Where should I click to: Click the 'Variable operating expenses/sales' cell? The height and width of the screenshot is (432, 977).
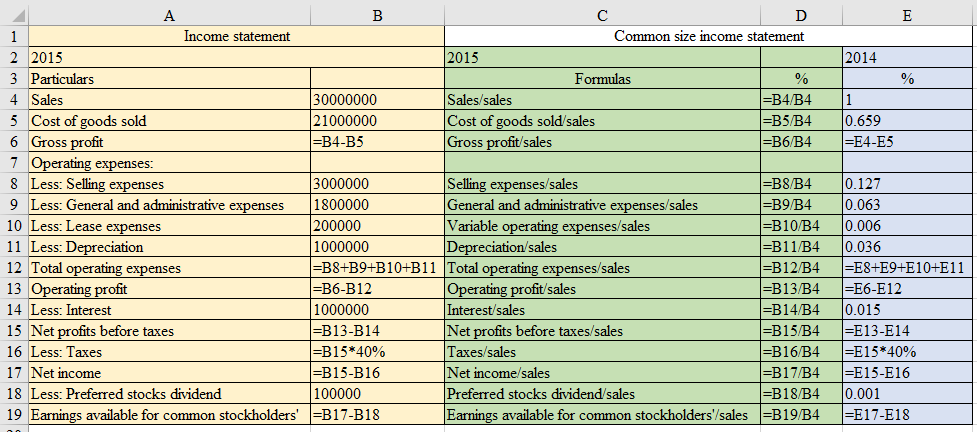pyautogui.click(x=601, y=226)
